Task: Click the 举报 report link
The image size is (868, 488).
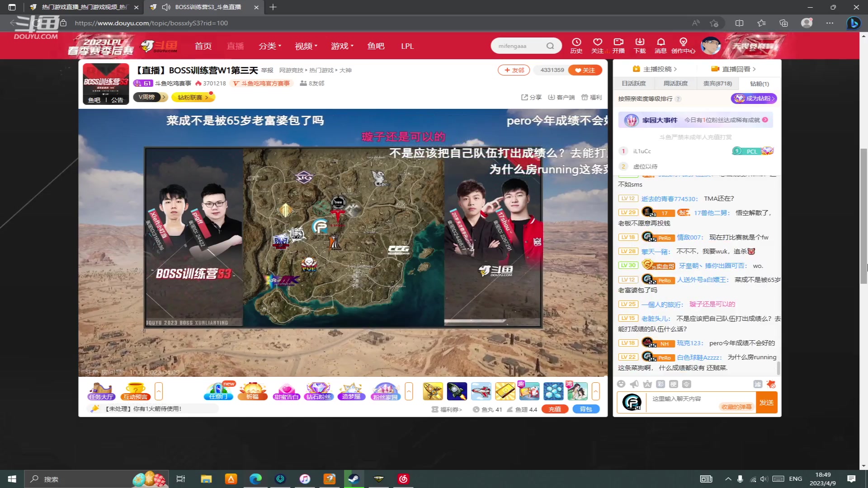Action: tap(267, 70)
